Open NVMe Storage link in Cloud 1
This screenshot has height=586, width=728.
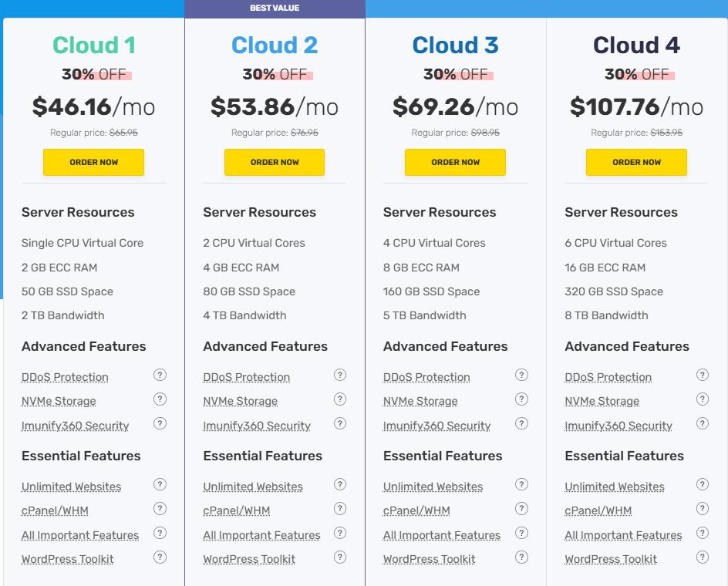[59, 401]
